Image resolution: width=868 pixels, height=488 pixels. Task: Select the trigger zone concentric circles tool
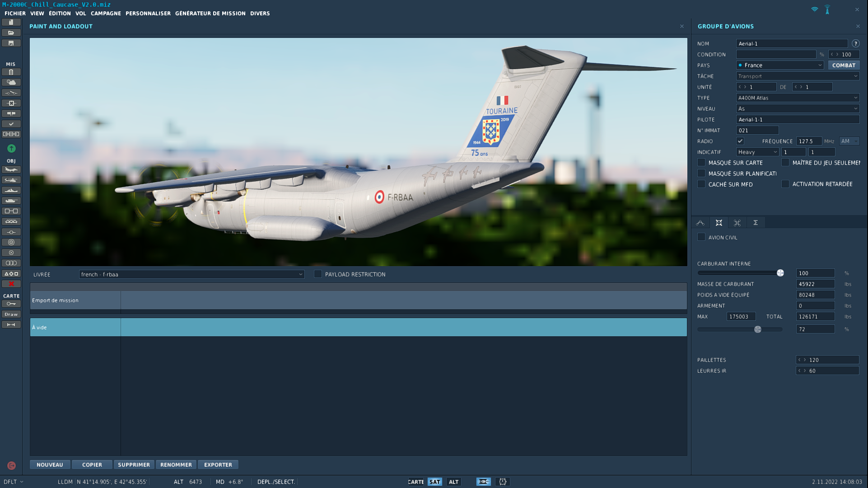tap(11, 242)
